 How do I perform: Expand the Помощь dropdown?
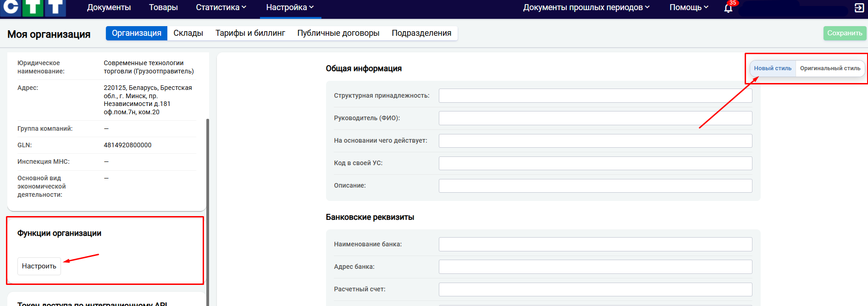pyautogui.click(x=689, y=7)
